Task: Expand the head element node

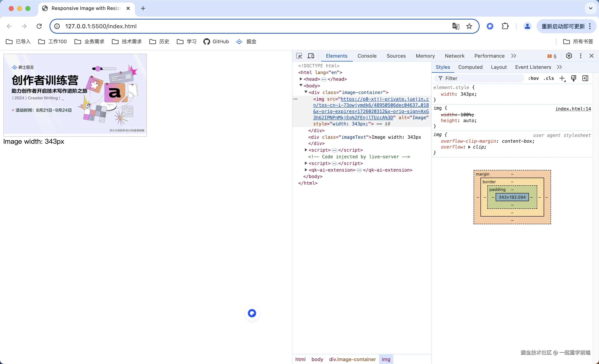Action: click(x=301, y=79)
